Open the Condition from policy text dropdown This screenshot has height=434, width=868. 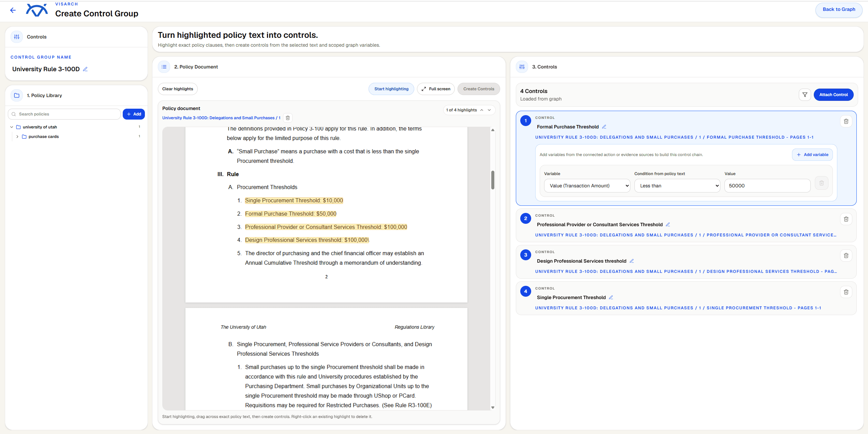(677, 186)
